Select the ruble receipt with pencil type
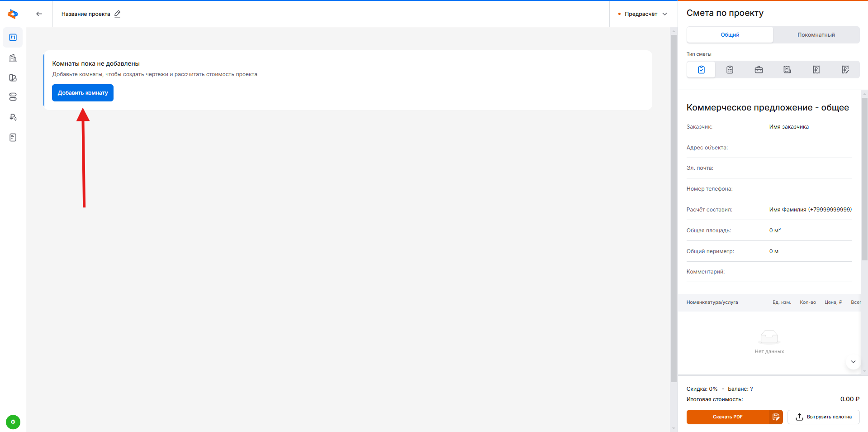The height and width of the screenshot is (432, 868). point(845,70)
